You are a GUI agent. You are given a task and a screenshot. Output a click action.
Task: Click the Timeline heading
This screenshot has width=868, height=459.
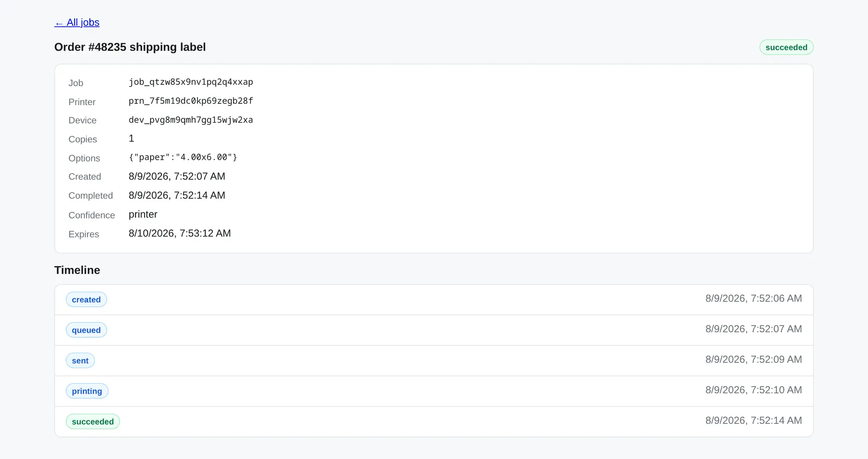pyautogui.click(x=77, y=270)
